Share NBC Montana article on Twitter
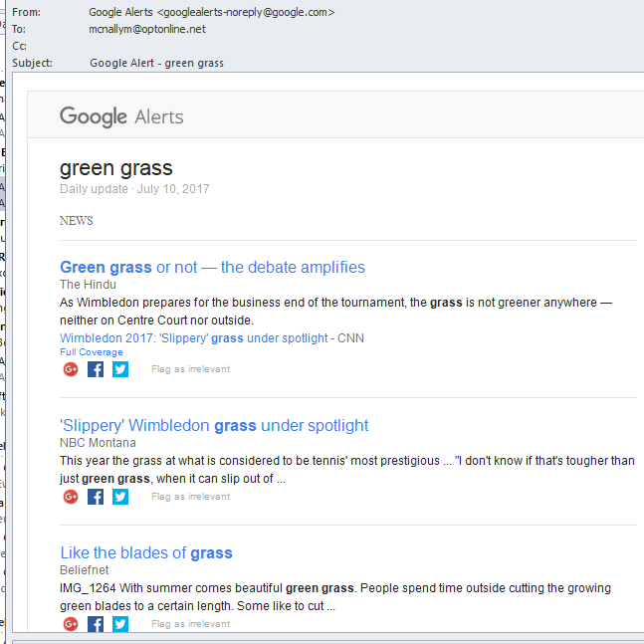This screenshot has width=644, height=644. click(120, 497)
